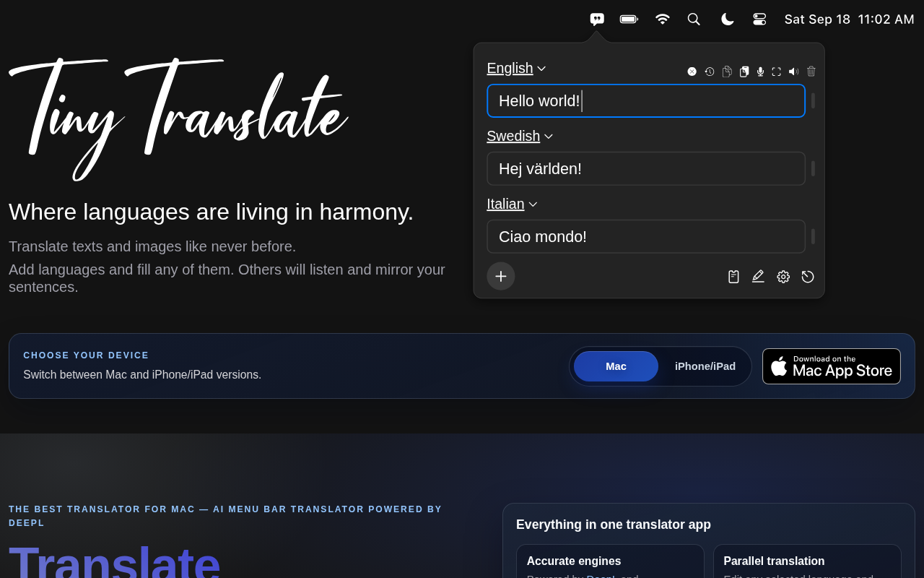
Task: Click 'THE BEST TRANSLATOR FOR MAC' tagline text
Action: pyautogui.click(x=102, y=509)
